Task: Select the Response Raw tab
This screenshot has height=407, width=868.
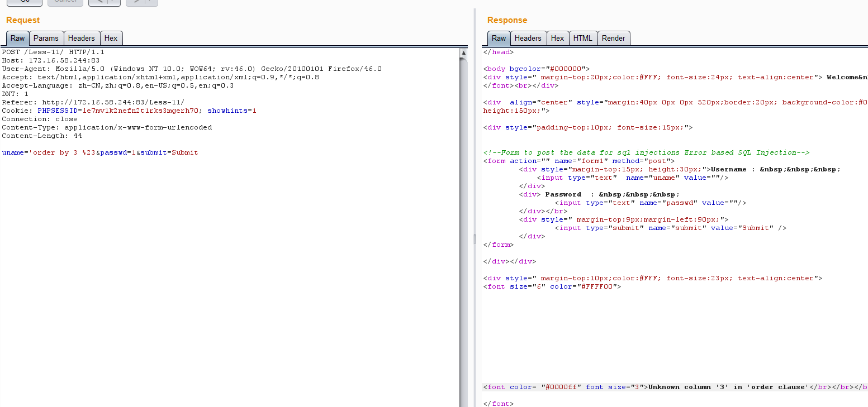Action: click(x=499, y=38)
